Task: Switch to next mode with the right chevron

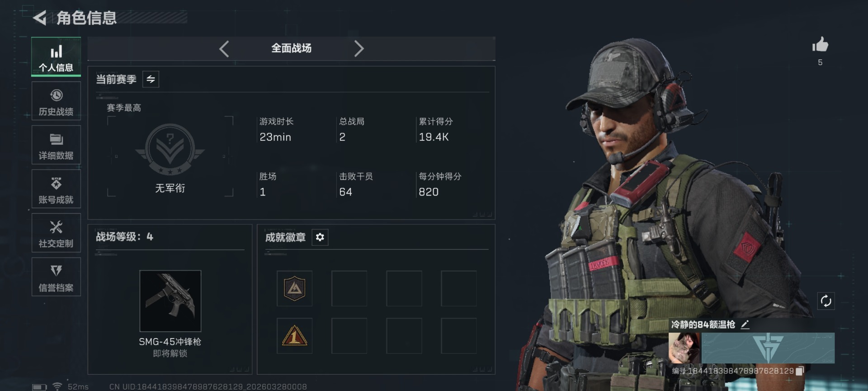Action: click(x=359, y=48)
